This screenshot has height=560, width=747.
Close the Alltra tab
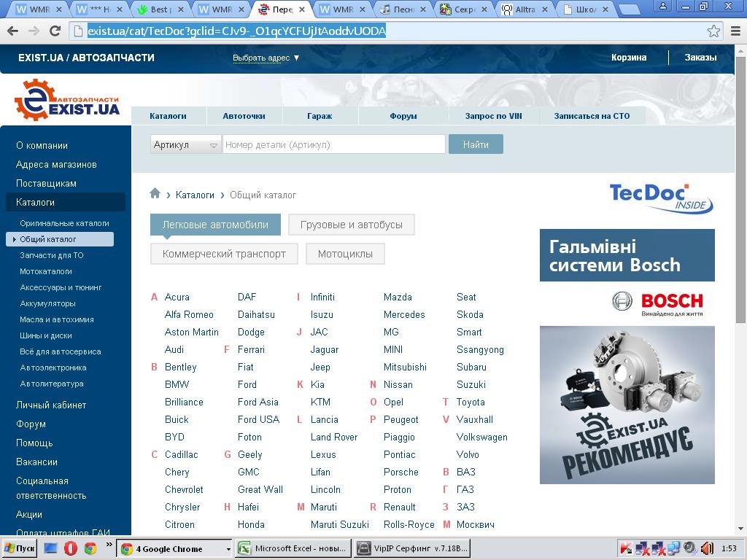point(544,9)
